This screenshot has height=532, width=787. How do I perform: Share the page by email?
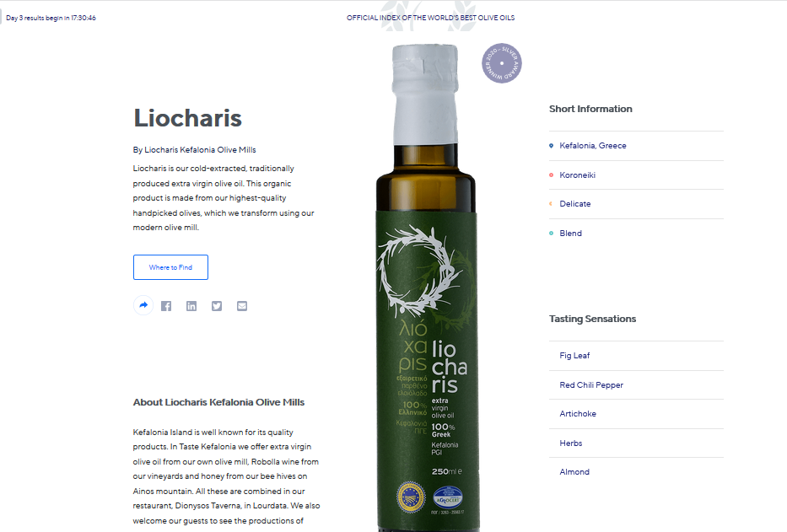point(242,306)
